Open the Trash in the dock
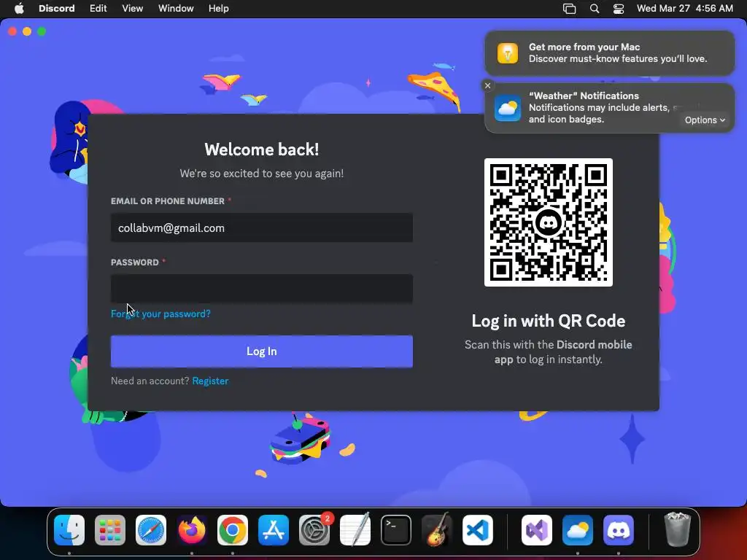The width and height of the screenshot is (747, 560). (678, 529)
